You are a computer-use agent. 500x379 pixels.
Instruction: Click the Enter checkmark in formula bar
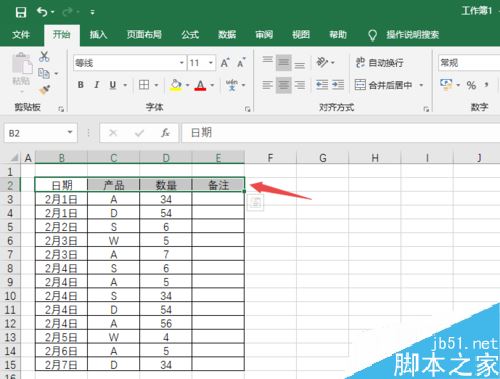[x=139, y=133]
